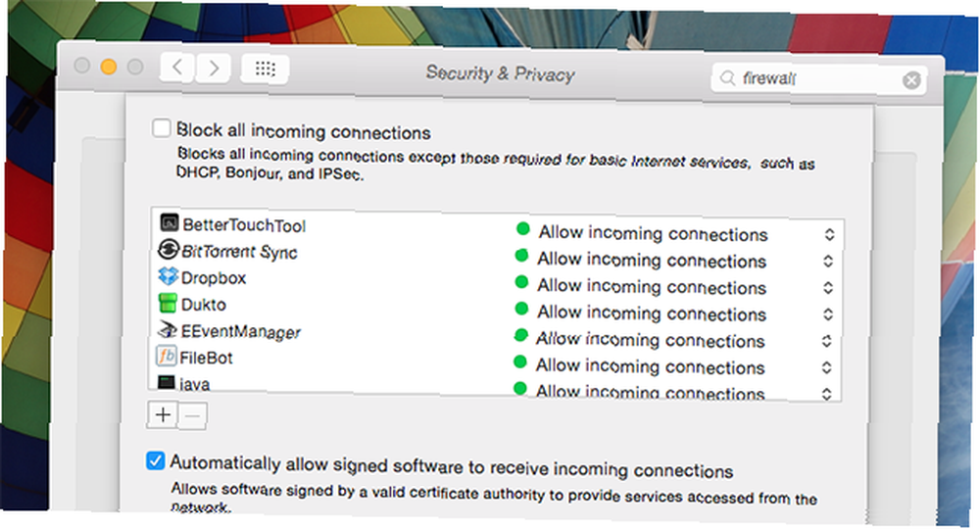Open java connection dropdown
The image size is (980, 529).
point(827,394)
